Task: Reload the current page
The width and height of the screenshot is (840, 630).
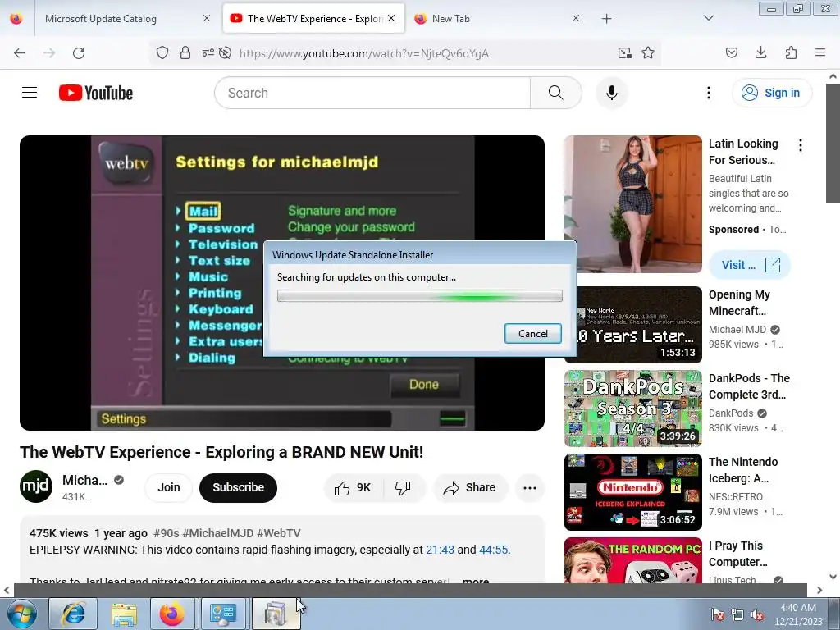Action: click(79, 53)
